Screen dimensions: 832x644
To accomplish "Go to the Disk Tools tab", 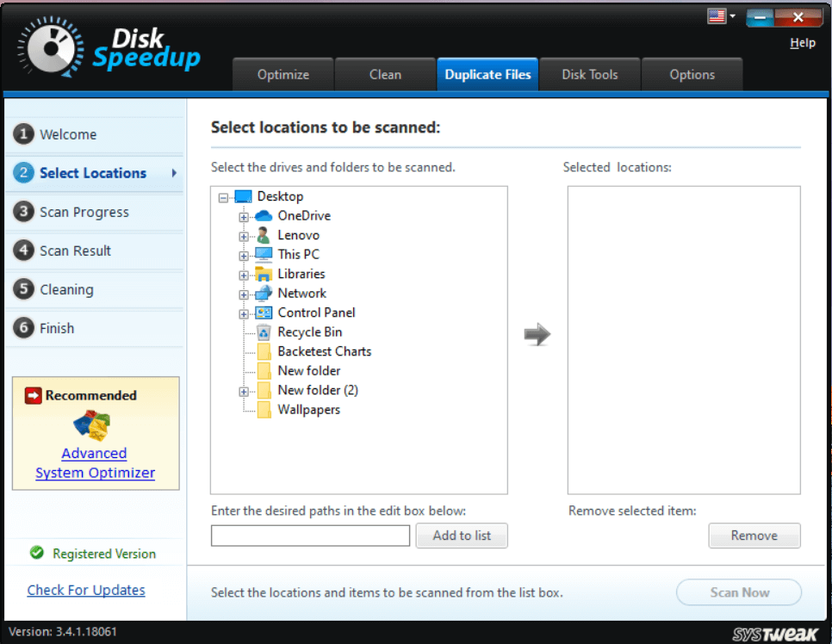I will tap(590, 75).
